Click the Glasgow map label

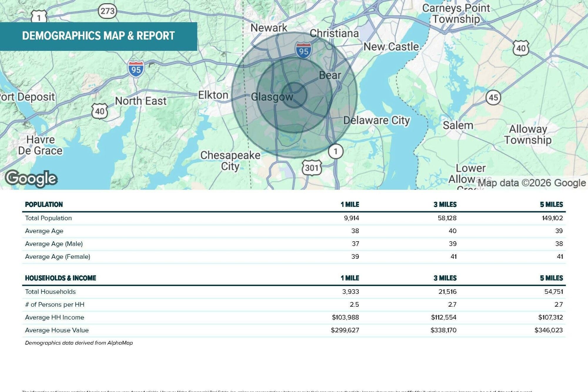[272, 97]
